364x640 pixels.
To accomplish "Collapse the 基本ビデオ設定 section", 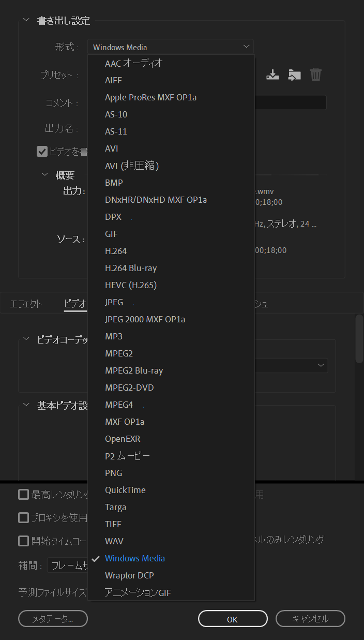I will tap(26, 405).
